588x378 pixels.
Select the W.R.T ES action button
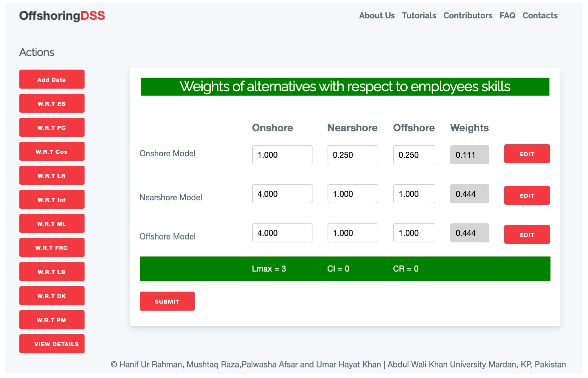(52, 103)
